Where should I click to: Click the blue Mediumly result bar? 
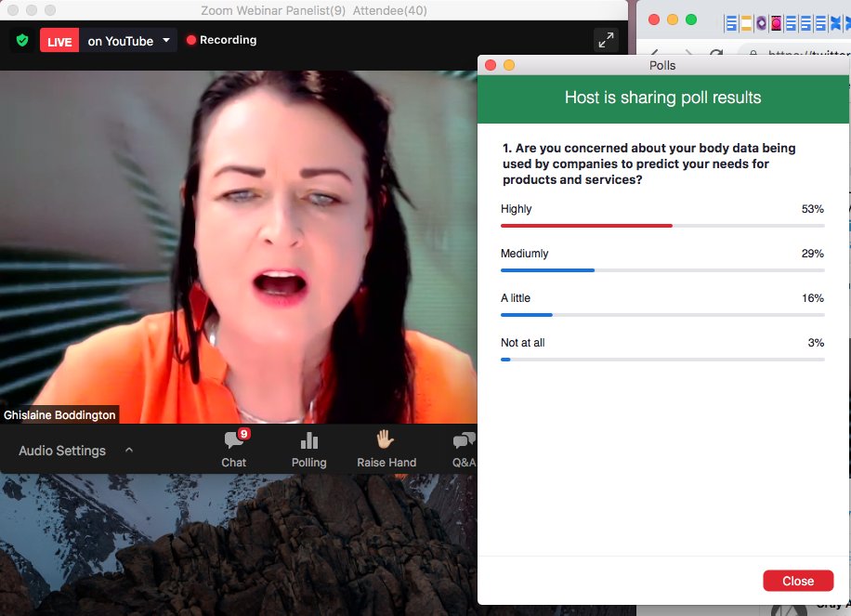click(x=547, y=269)
